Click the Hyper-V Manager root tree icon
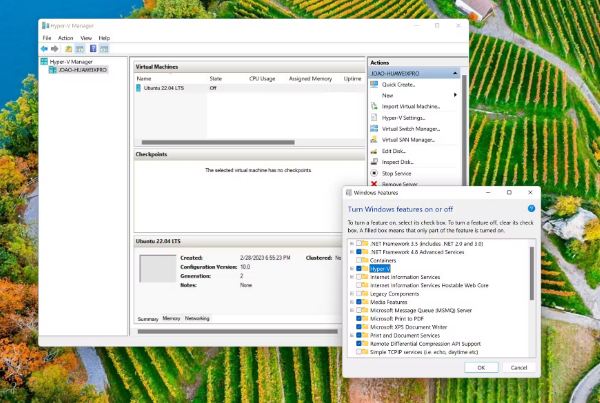 pyautogui.click(x=44, y=61)
